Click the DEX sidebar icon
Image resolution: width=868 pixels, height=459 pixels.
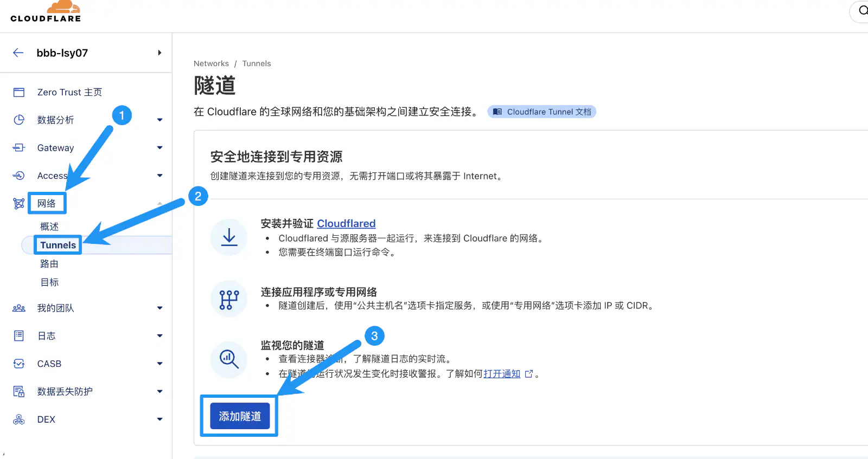[19, 419]
